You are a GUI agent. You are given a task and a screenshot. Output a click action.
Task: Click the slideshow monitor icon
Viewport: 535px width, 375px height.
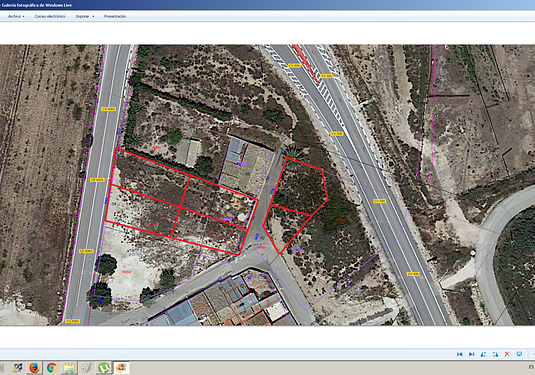pos(519,354)
